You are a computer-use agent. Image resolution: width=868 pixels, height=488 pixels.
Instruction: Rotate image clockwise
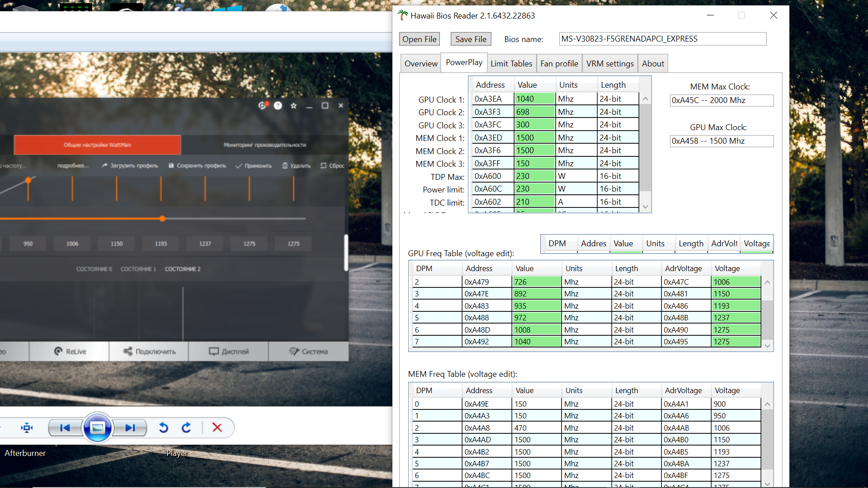point(186,427)
